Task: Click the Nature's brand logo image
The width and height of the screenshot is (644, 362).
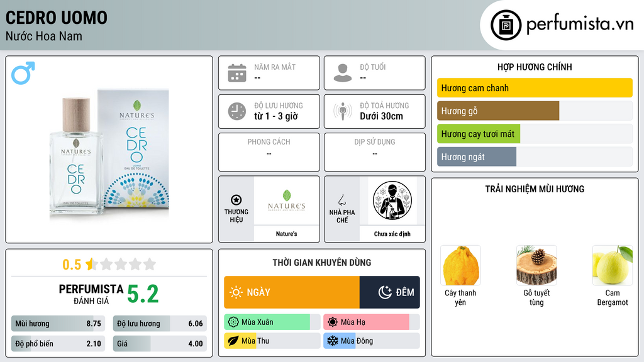Action: point(286,200)
